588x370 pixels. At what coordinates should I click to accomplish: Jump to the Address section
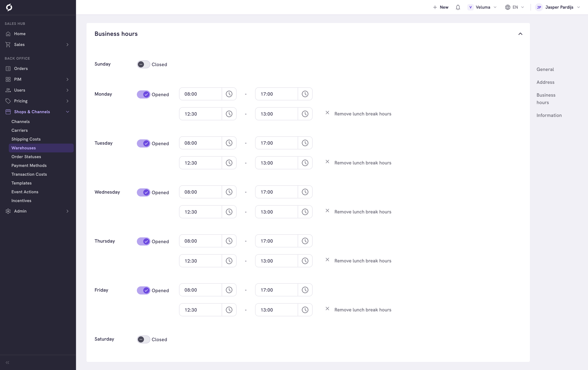545,82
